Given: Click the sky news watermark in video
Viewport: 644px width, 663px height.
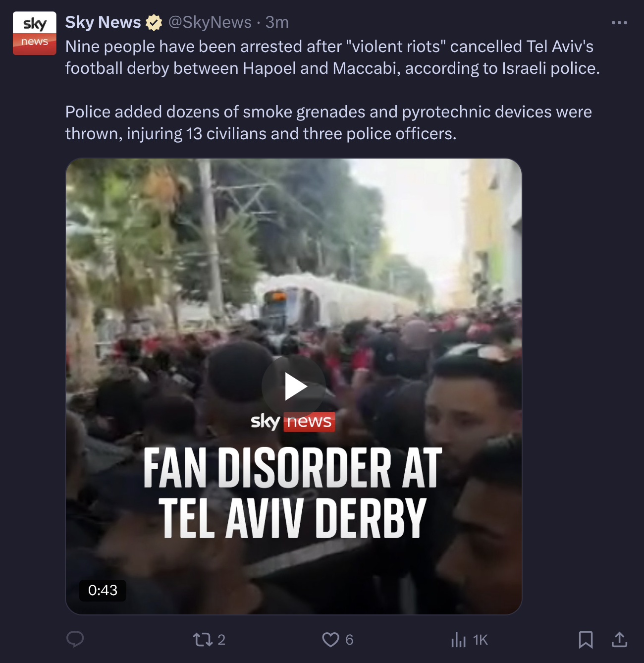Looking at the screenshot, I should [x=293, y=422].
